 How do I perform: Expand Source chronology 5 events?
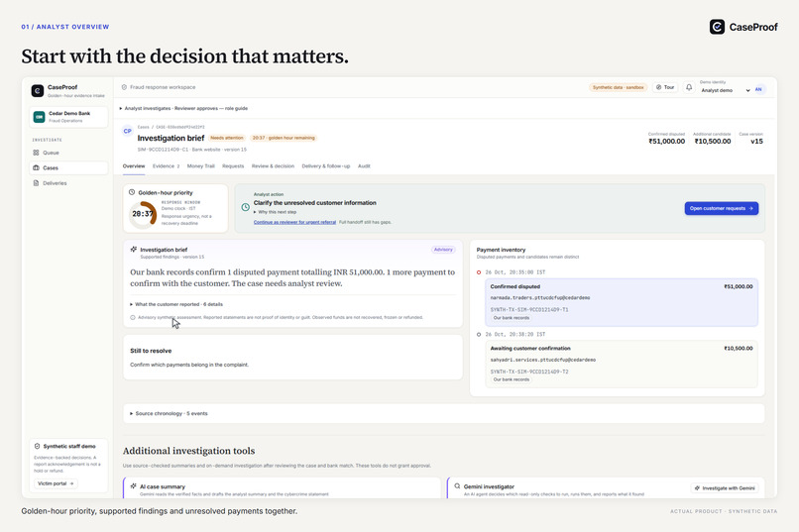pos(169,413)
